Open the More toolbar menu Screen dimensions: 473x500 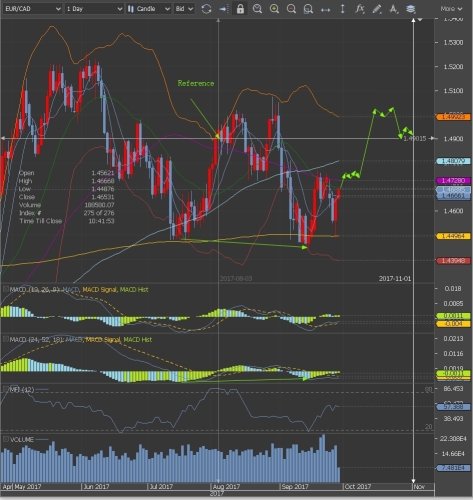pyautogui.click(x=451, y=9)
